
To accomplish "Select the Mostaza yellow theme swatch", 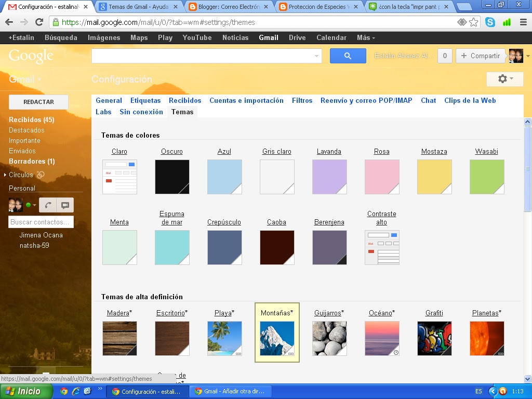I will tap(434, 177).
